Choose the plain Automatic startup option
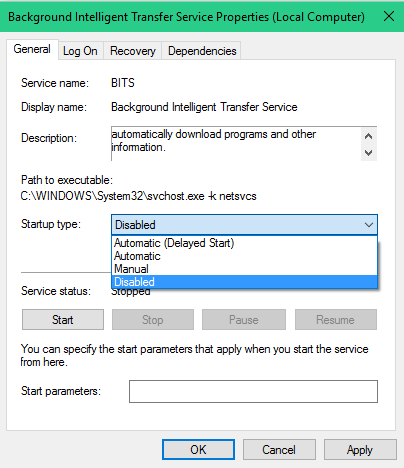This screenshot has height=468, width=404. [244, 256]
